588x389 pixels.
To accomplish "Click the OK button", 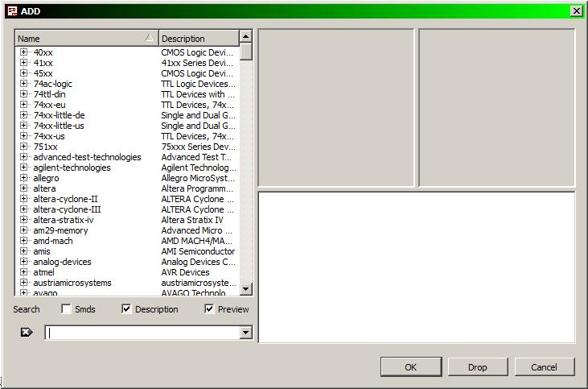I will coord(411,366).
